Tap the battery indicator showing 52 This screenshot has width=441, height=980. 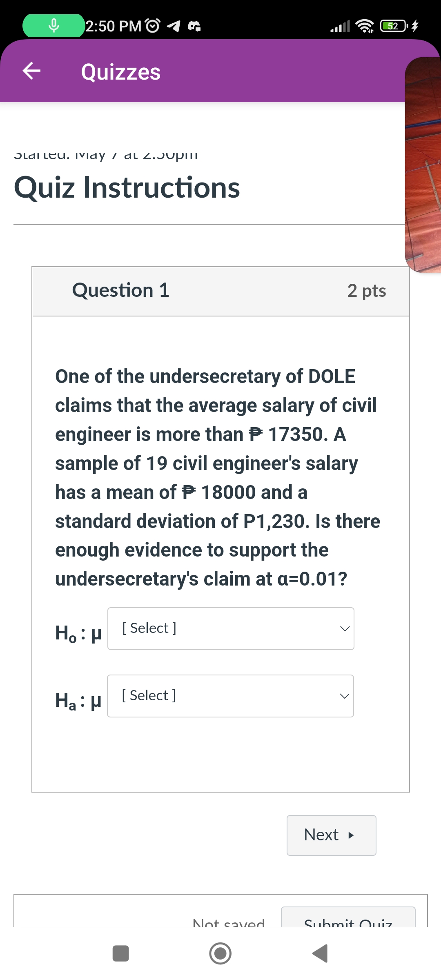392,26
